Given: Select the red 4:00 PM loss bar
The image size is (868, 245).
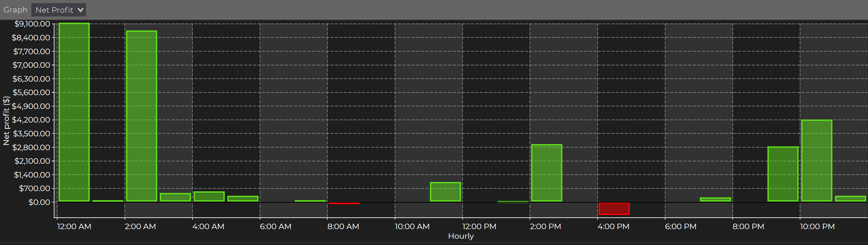Looking at the screenshot, I should [x=614, y=209].
